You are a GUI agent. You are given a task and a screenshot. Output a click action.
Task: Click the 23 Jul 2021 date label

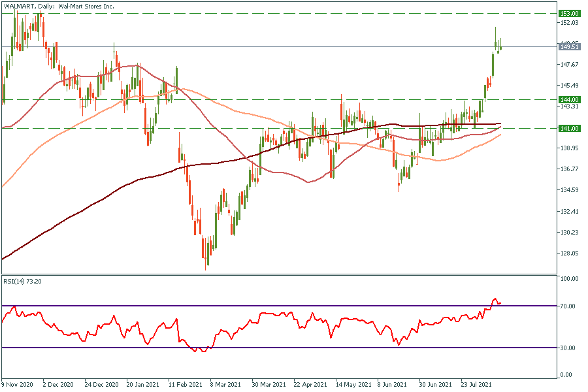tap(478, 385)
